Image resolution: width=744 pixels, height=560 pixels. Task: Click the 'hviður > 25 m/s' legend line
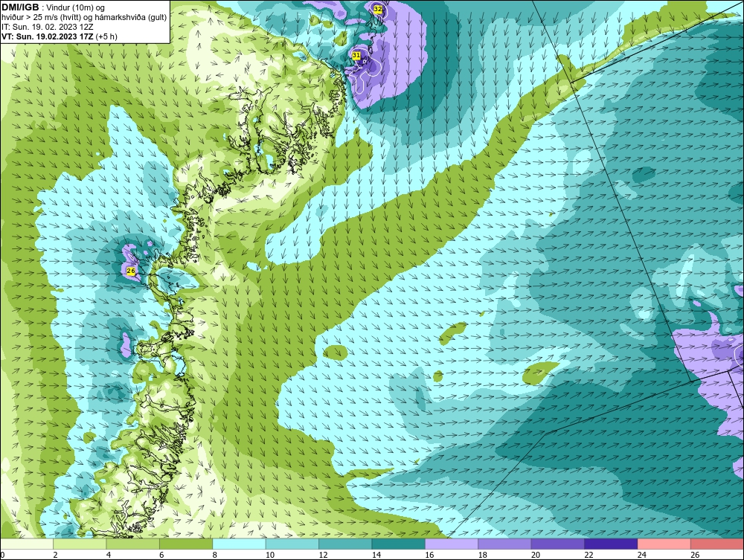point(84,18)
